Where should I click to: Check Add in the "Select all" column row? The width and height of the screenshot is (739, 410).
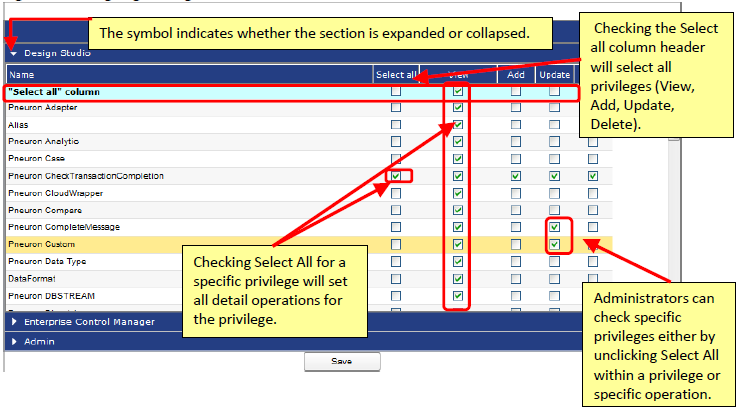[516, 91]
